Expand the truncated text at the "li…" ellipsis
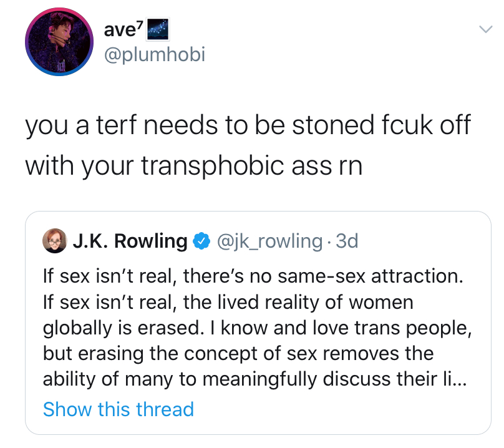The width and height of the screenshot is (504, 448). 458,380
